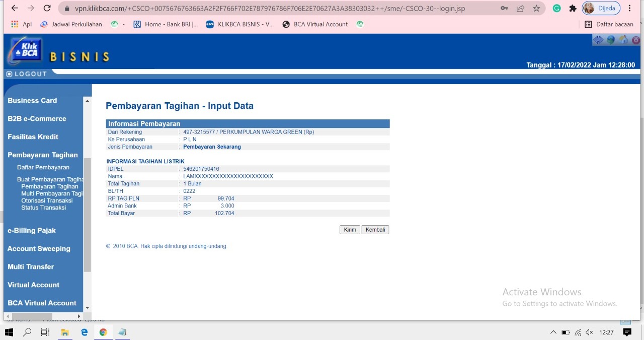
Task: Reload the page with the refresh icon
Action: coord(47,9)
